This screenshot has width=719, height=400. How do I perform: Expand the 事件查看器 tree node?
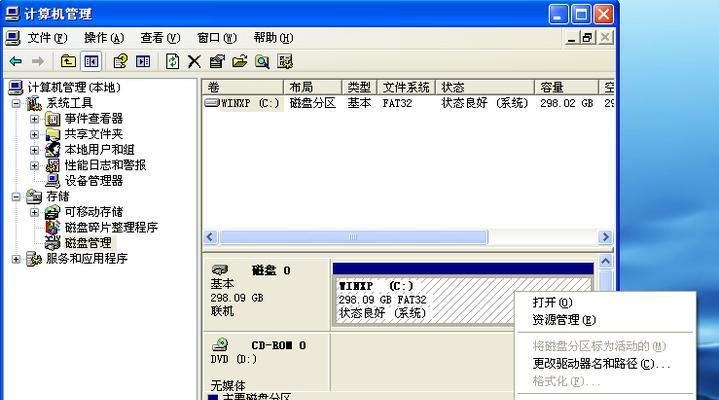34,119
